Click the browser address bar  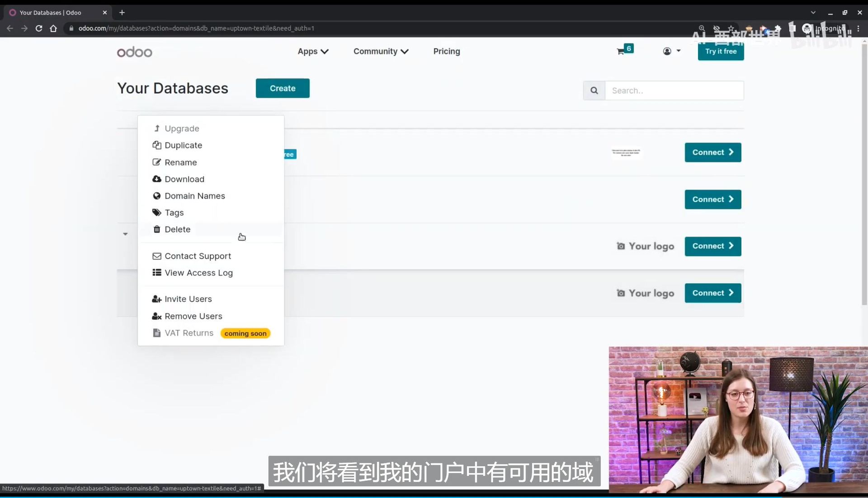380,28
